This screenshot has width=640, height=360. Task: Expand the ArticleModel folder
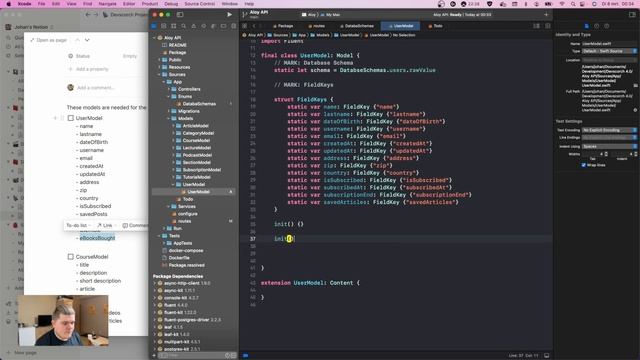point(173,126)
